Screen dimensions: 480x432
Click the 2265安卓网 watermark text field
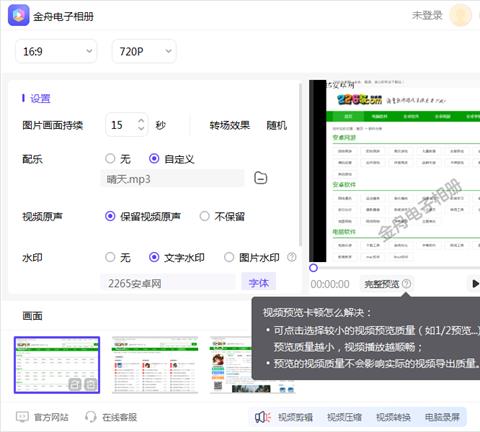click(168, 283)
